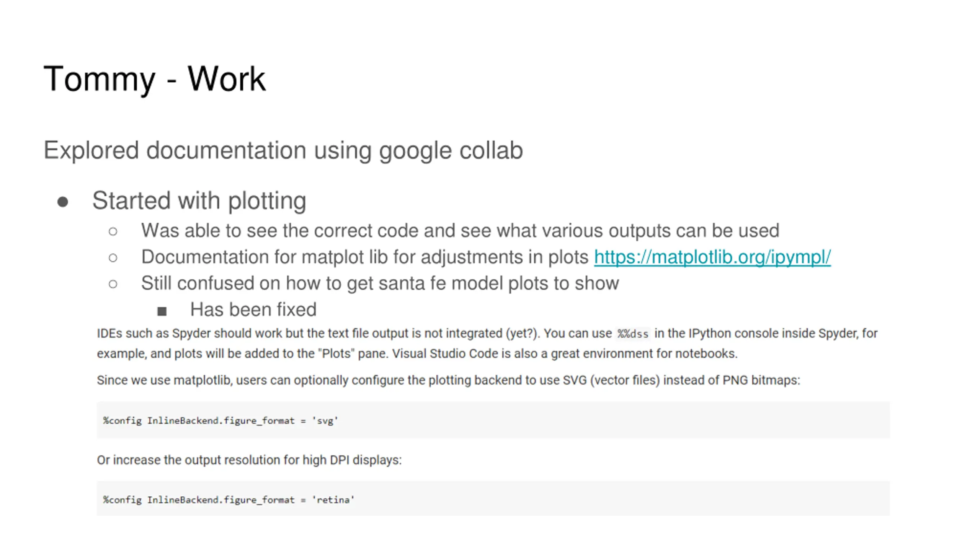Click the retina figure_format code block

493,499
